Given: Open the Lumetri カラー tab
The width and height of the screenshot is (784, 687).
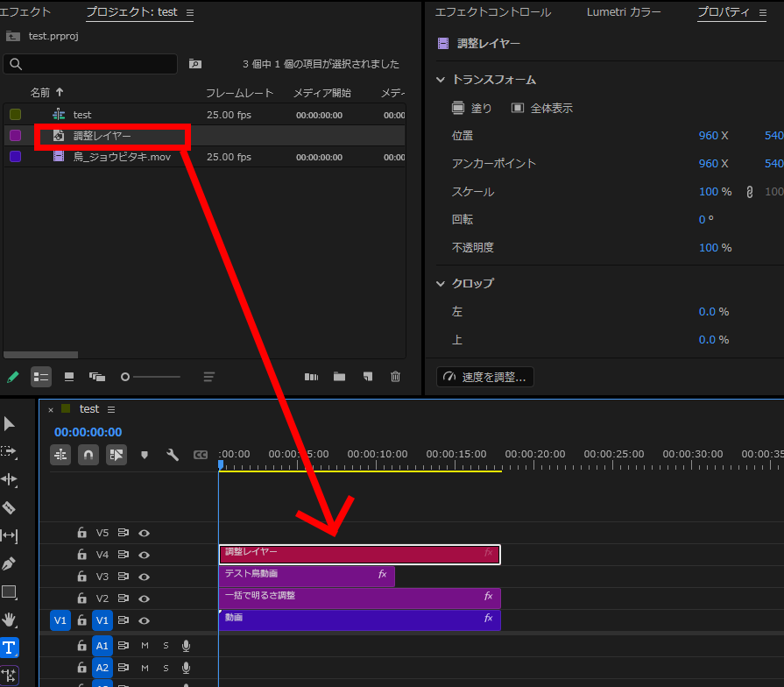Looking at the screenshot, I should coord(624,12).
